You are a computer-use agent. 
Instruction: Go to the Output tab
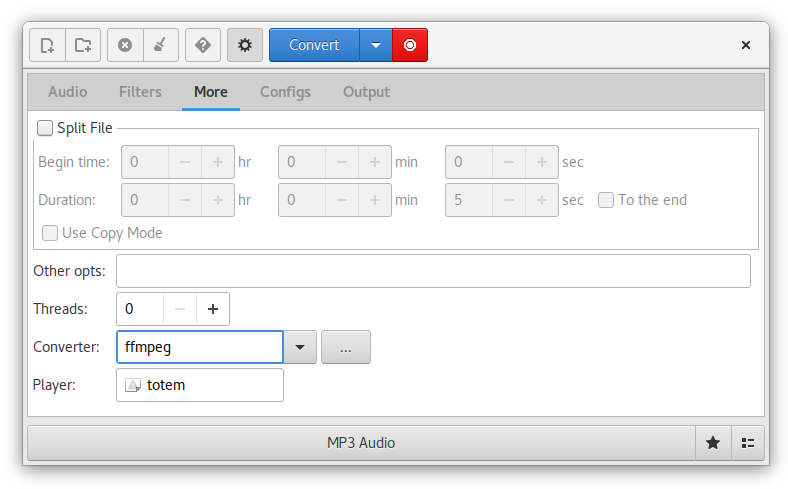[x=366, y=92]
